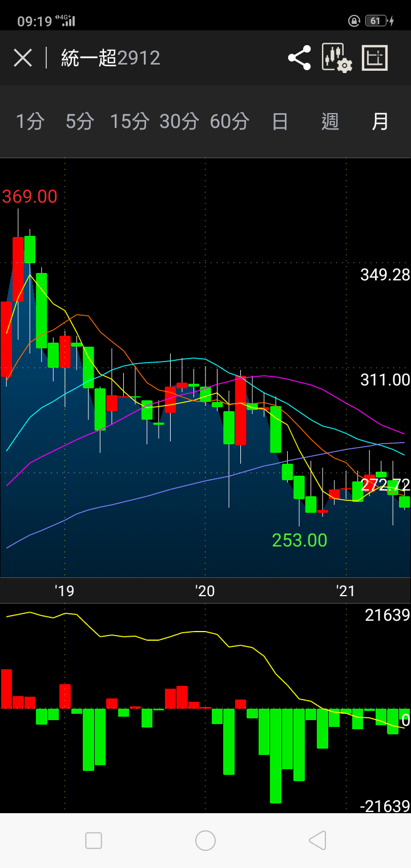
Task: Tap the 4G signal strength indicator
Action: [65, 21]
